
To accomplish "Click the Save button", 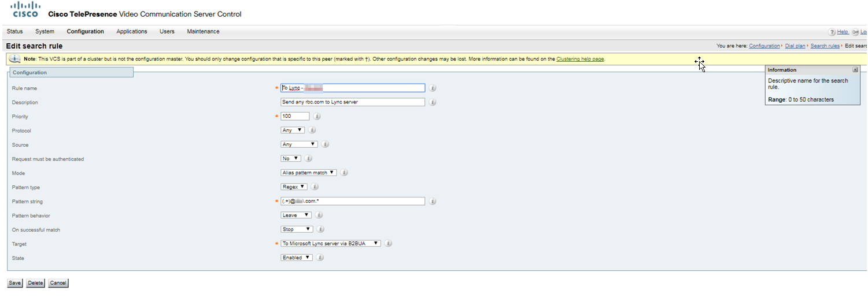I will coord(14,283).
